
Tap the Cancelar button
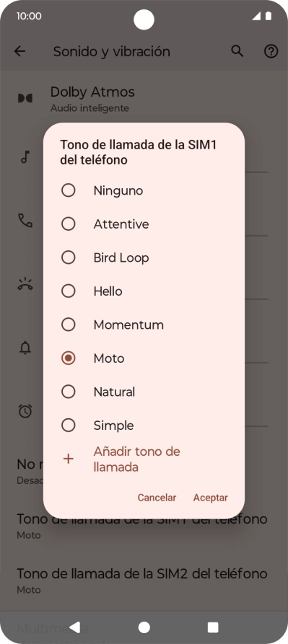157,498
